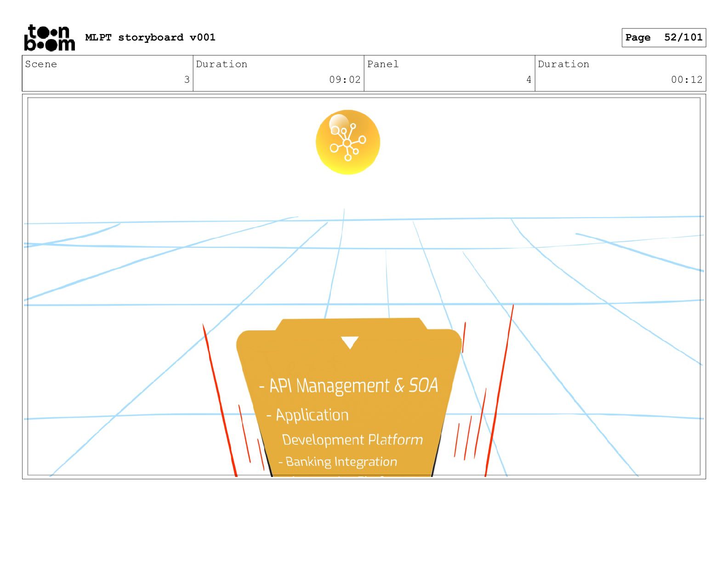Click the 'Page 52/101' box
Image resolution: width=728 pixels, height=563 pixels.
(664, 38)
